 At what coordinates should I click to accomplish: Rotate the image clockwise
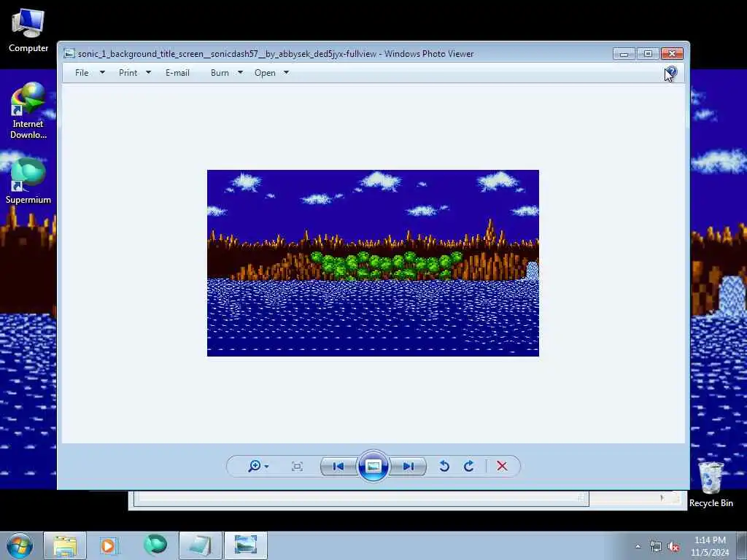pyautogui.click(x=469, y=466)
